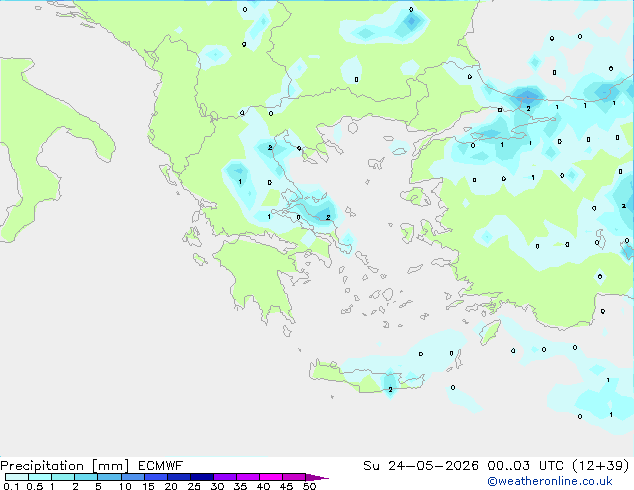Click the '15' legend scale label
634x490 pixels.
pyautogui.click(x=148, y=486)
